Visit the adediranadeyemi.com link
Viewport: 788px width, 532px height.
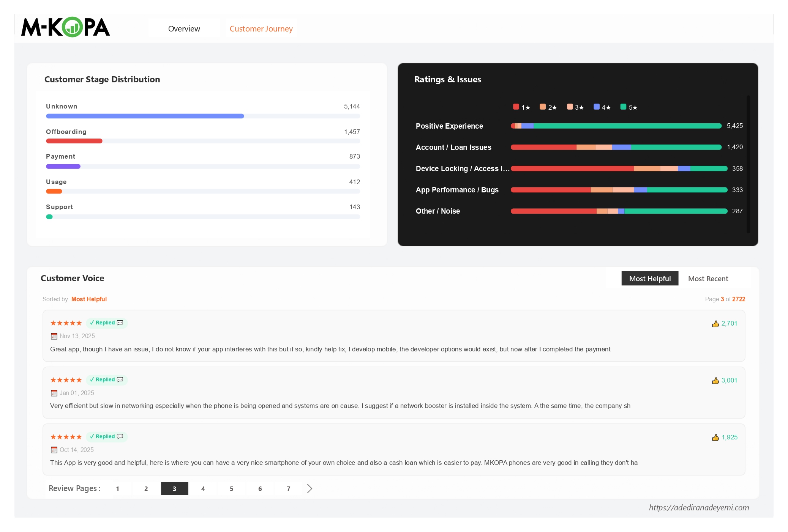pyautogui.click(x=698, y=507)
